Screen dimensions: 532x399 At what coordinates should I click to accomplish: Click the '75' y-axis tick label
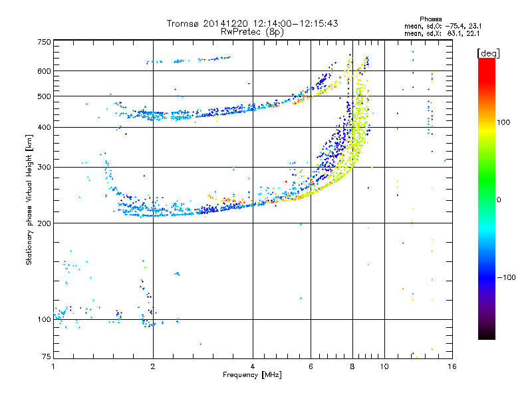47,356
